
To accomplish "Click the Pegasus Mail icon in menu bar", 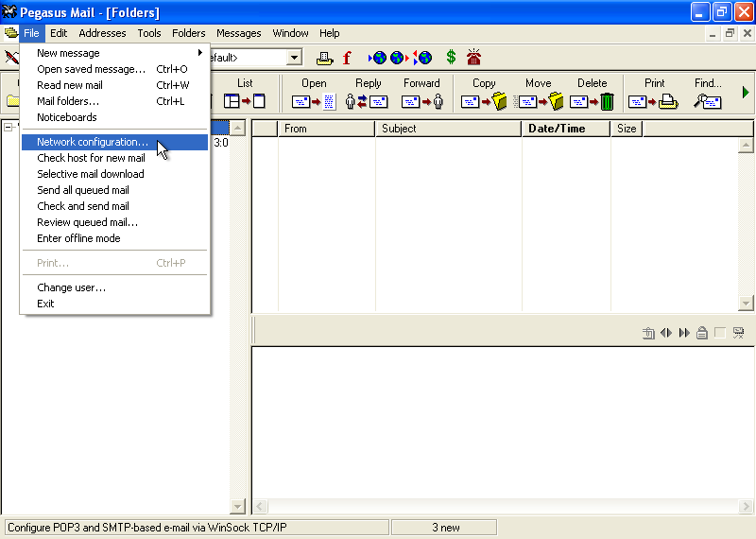I will (10, 33).
